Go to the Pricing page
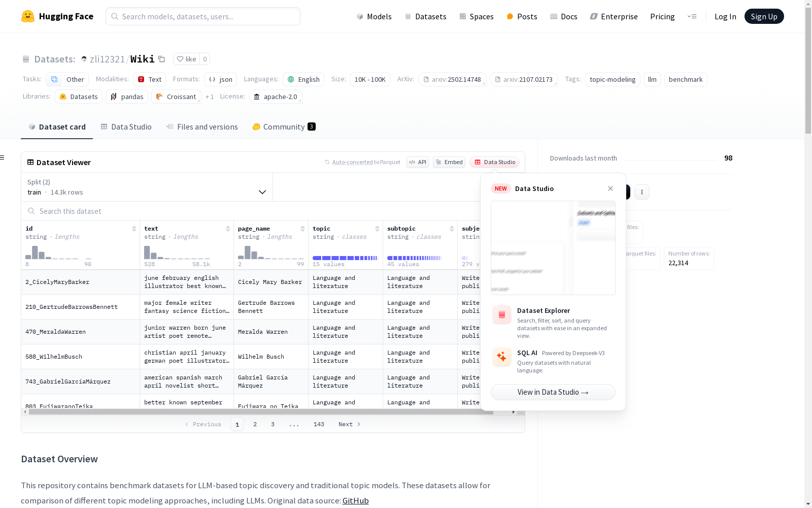Image resolution: width=812 pixels, height=508 pixels. click(x=662, y=16)
